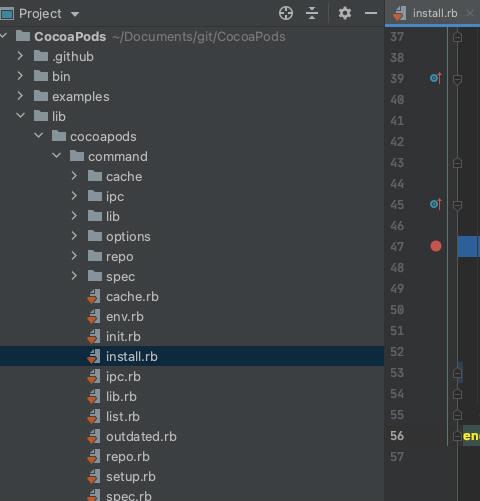
Task: Expand the .github folder
Action: pos(21,56)
